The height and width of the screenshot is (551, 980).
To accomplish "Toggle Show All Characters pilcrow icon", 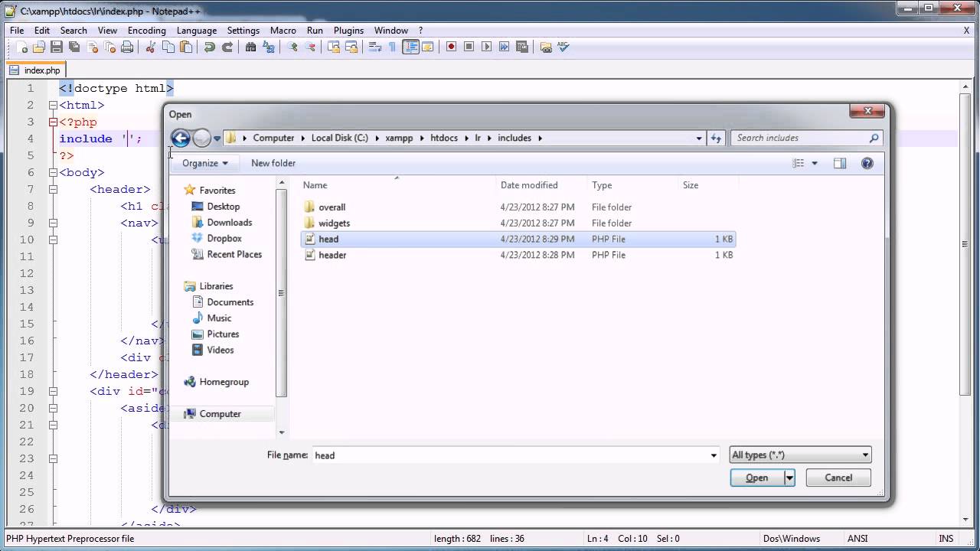I will click(x=392, y=47).
